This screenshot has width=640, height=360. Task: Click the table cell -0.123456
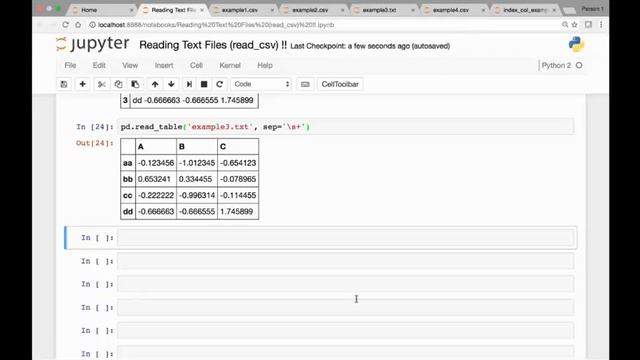(156, 163)
